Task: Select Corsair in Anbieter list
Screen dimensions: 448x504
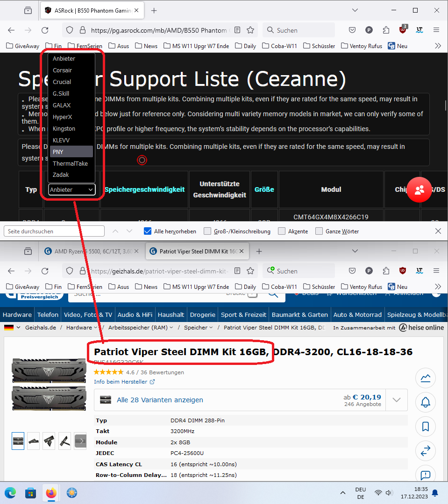Action: click(71, 70)
